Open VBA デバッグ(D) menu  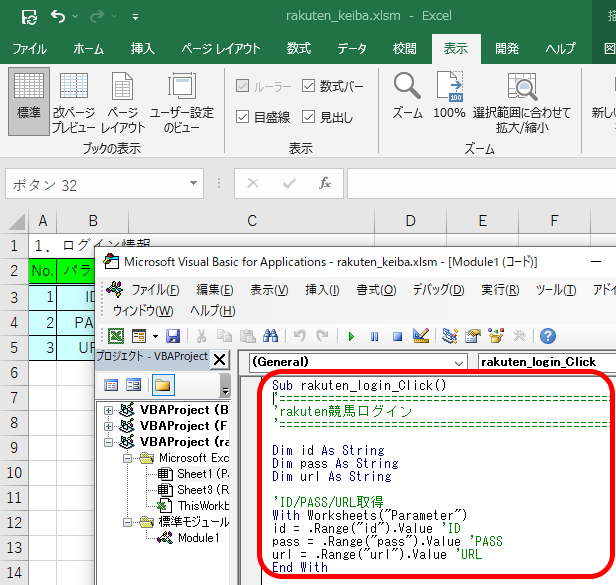tap(438, 290)
